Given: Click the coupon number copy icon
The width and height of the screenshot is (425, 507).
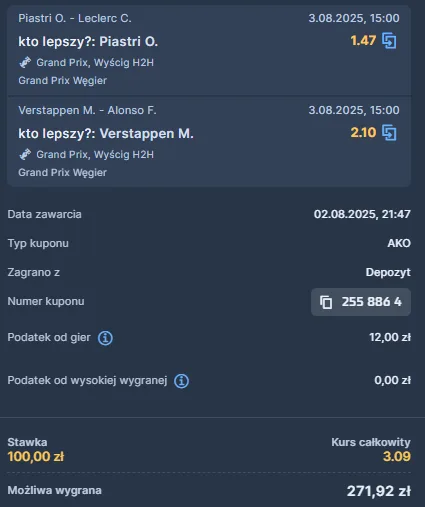Looking at the screenshot, I should pos(326,302).
